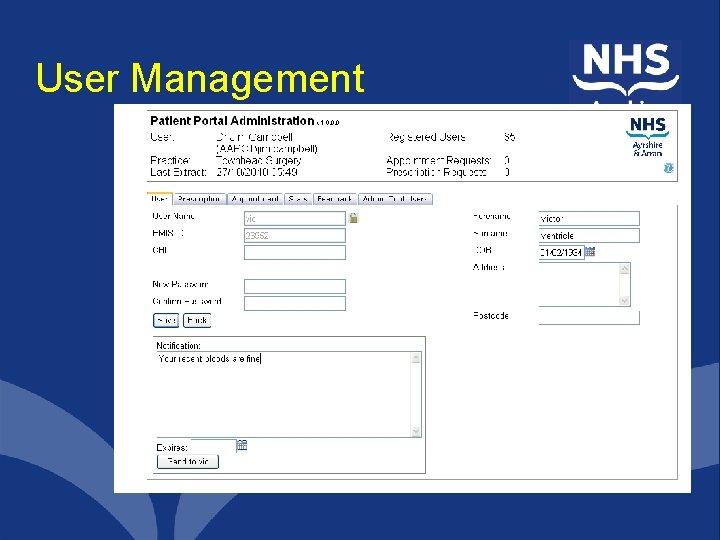Click the 'Appointment Requests' label
720x540 pixels.
click(x=439, y=160)
